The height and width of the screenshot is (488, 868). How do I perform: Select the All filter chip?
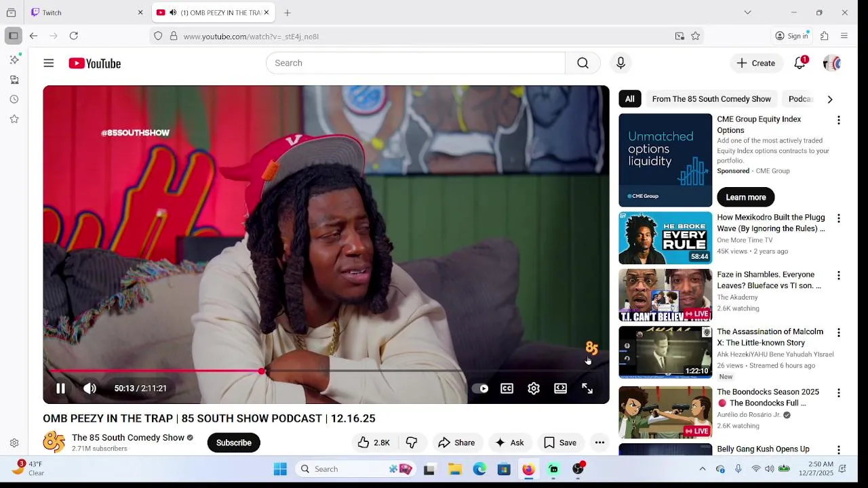tap(629, 99)
